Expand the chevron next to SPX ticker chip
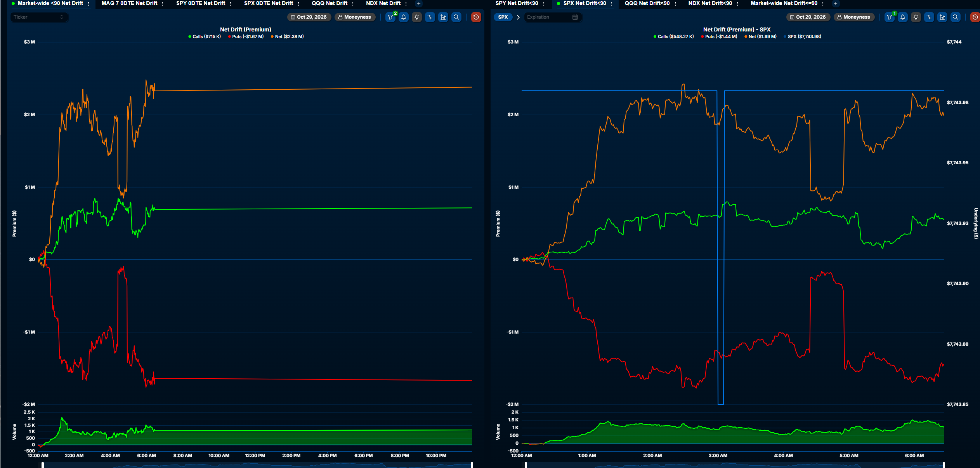Screen dimensions: 980x468 pos(518,17)
